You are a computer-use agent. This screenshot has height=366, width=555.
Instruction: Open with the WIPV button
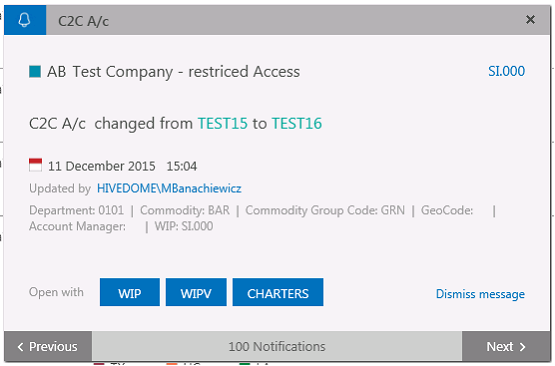point(196,292)
